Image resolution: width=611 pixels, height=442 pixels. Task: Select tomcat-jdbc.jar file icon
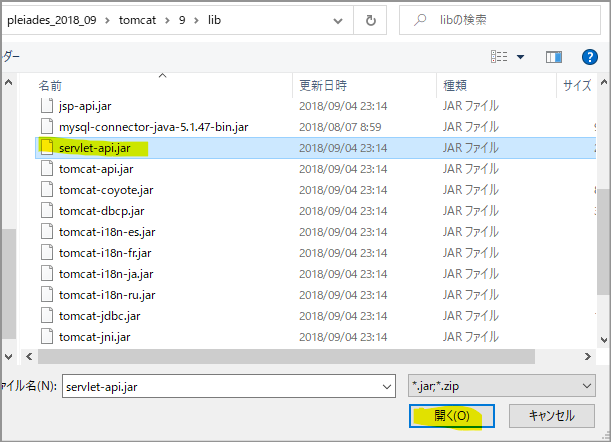47,316
